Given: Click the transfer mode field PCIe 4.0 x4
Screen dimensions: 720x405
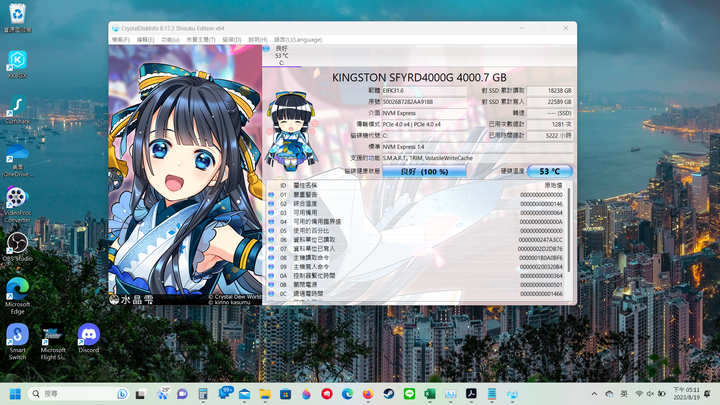Looking at the screenshot, I should pos(424,124).
